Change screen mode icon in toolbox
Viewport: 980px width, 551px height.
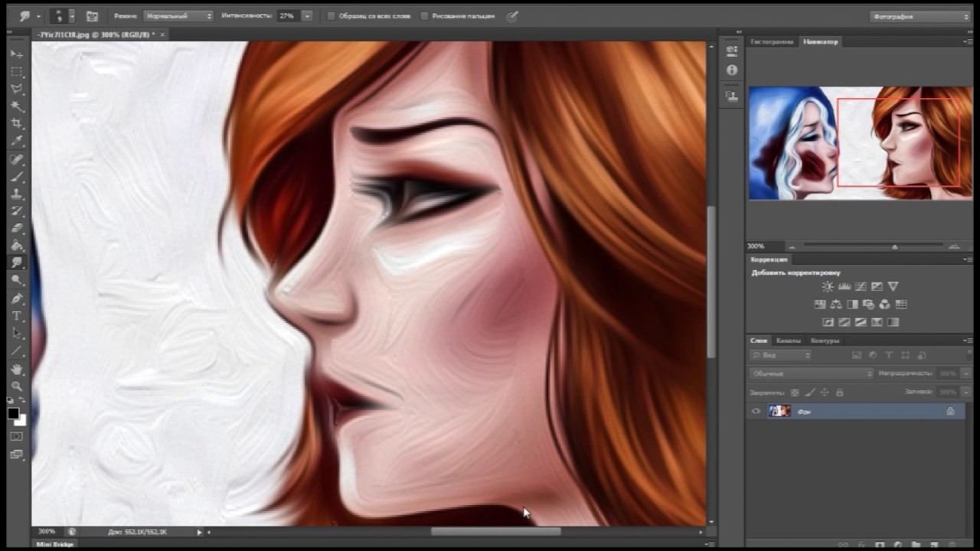[x=17, y=454]
